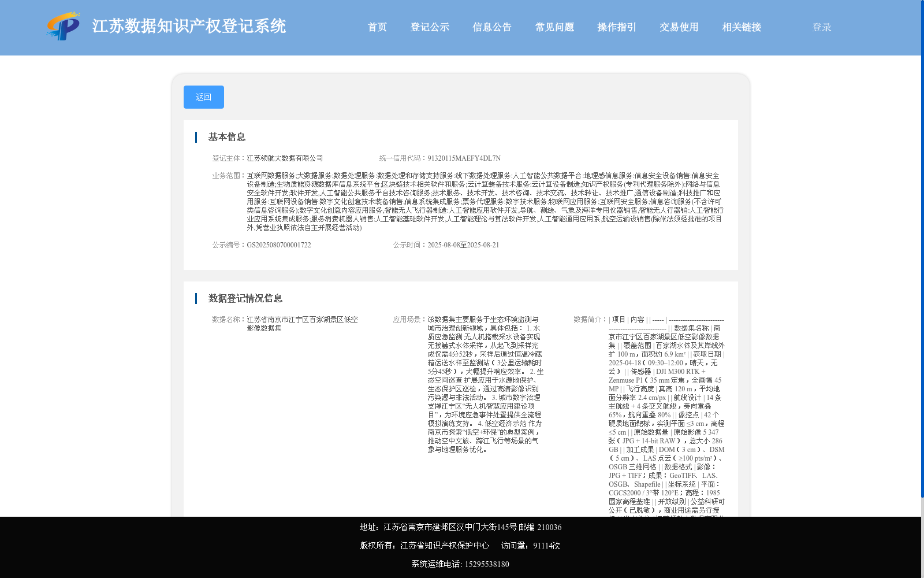The width and height of the screenshot is (924, 578).
Task: Select the 数据登记情况信息 section heading
Action: [x=245, y=298]
